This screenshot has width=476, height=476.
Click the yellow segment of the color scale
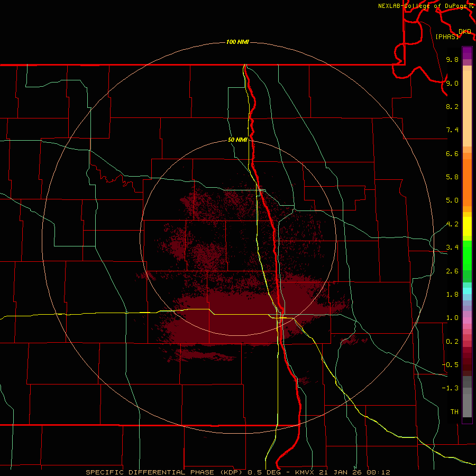click(x=467, y=226)
